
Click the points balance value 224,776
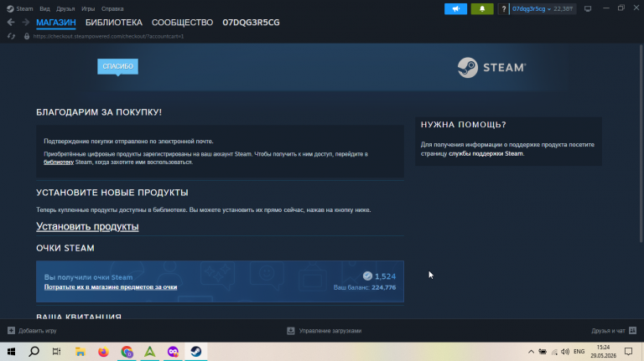click(x=383, y=287)
